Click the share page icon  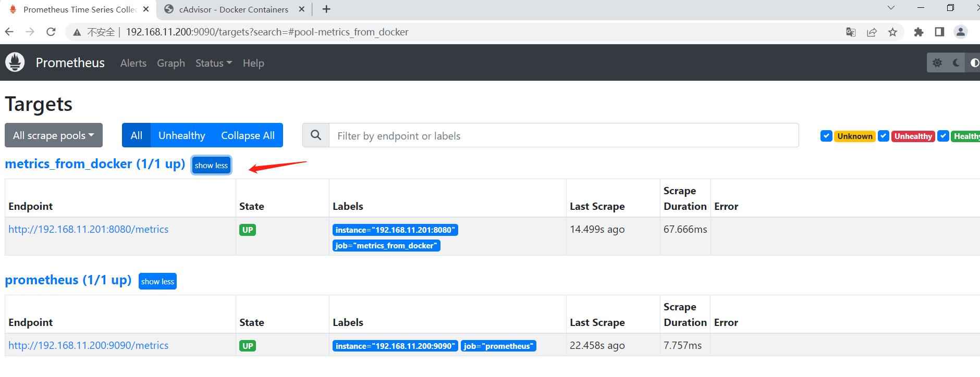pos(872,32)
